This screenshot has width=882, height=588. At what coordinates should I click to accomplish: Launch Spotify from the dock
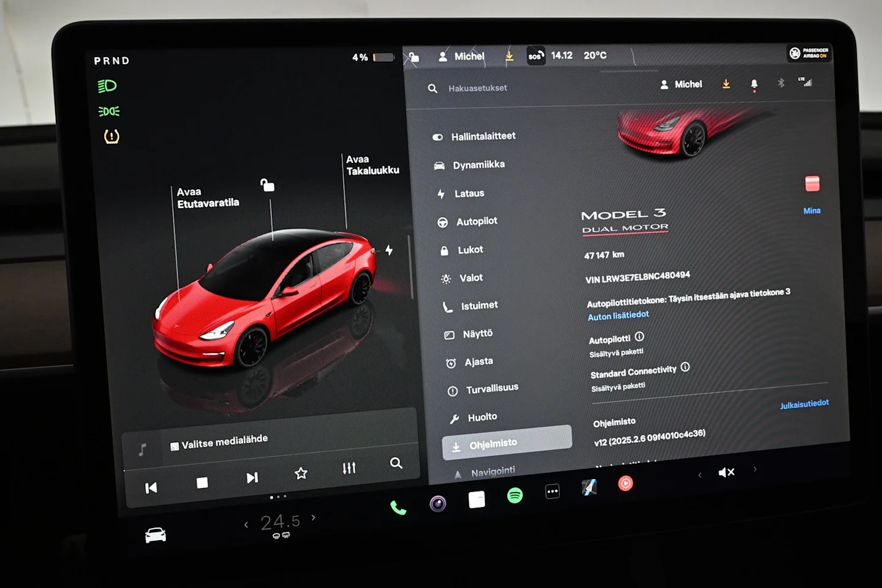515,495
